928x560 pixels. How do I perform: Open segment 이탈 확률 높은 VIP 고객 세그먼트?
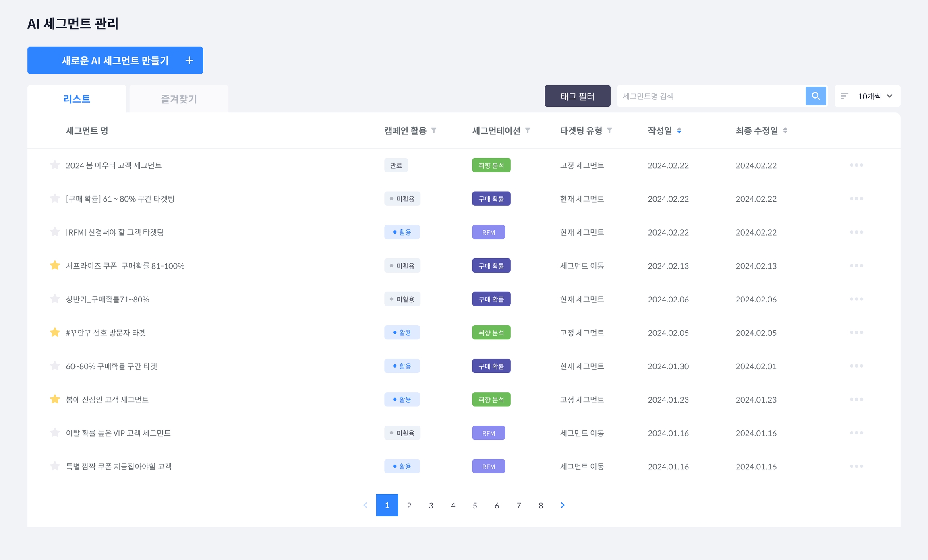coord(118,433)
